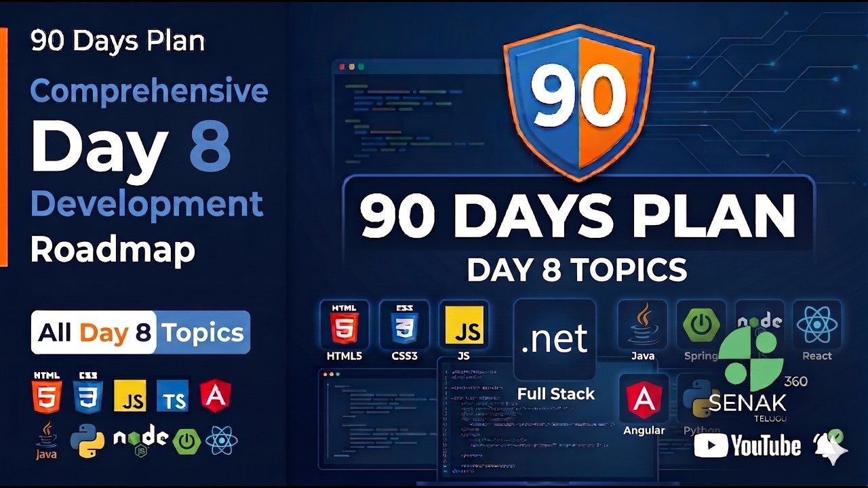Click the "SENAK" wordmark text
Image resolution: width=868 pixels, height=488 pixels.
click(x=748, y=403)
